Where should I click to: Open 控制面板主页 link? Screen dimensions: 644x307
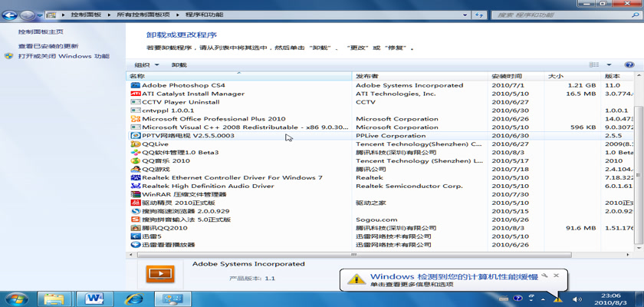click(41, 32)
